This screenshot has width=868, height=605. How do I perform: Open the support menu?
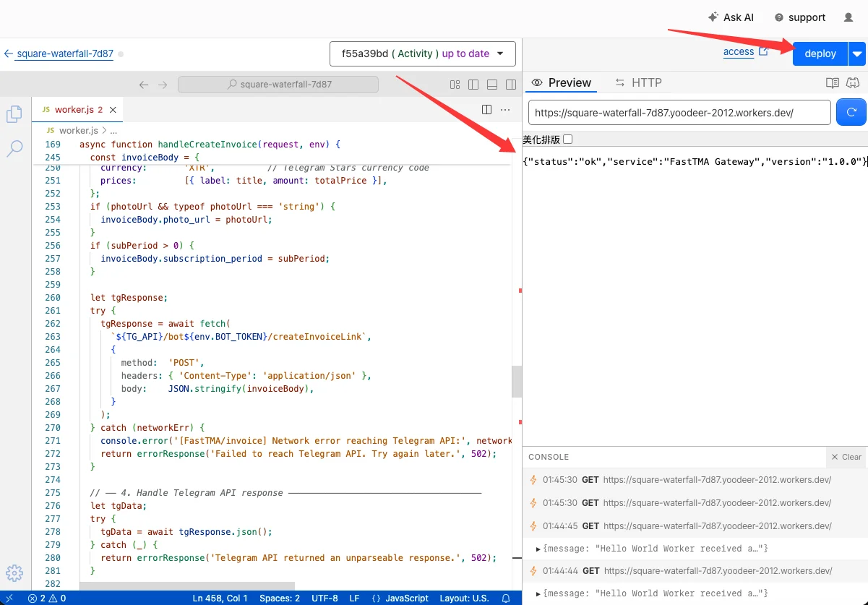coord(800,17)
